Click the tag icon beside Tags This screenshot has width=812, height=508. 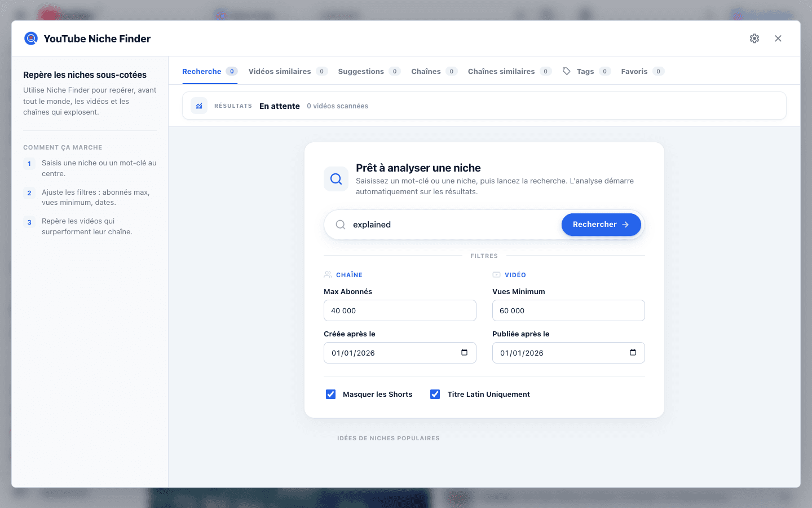(x=567, y=71)
